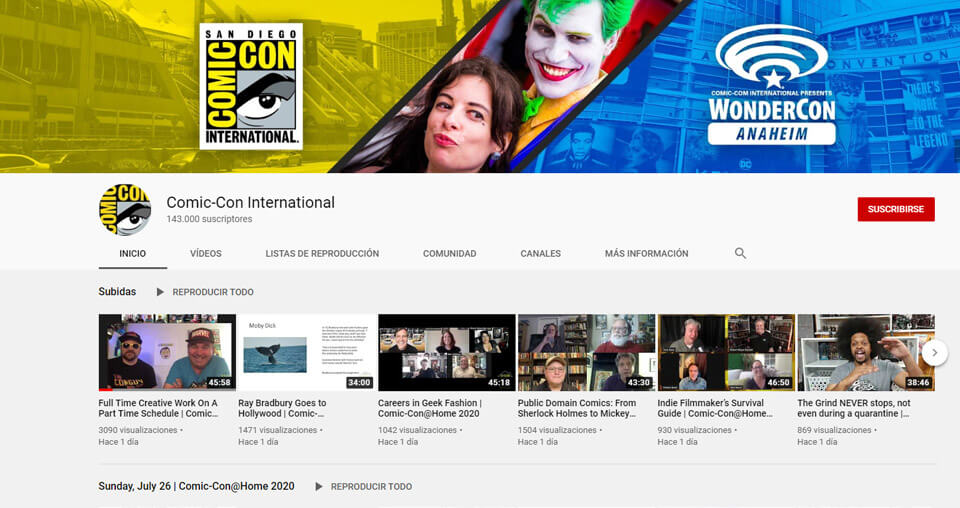Click the 1042 visualizaciones text

417,430
